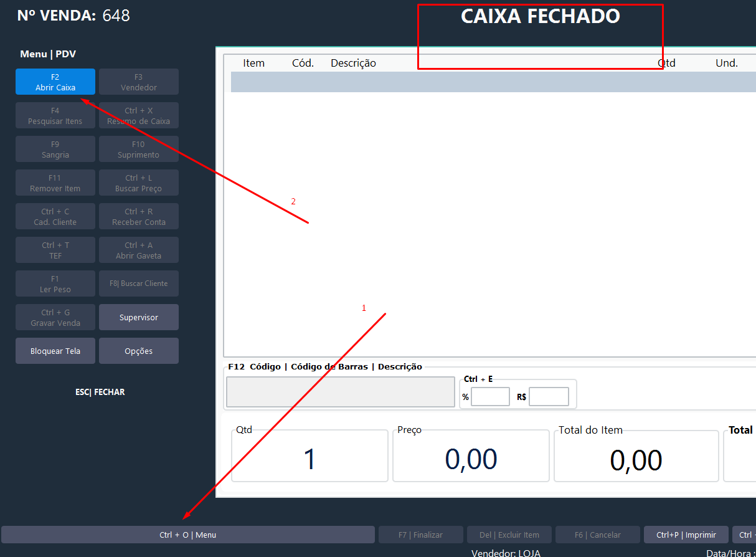756x557 pixels.
Task: Click the Descrição column header
Action: point(353,63)
